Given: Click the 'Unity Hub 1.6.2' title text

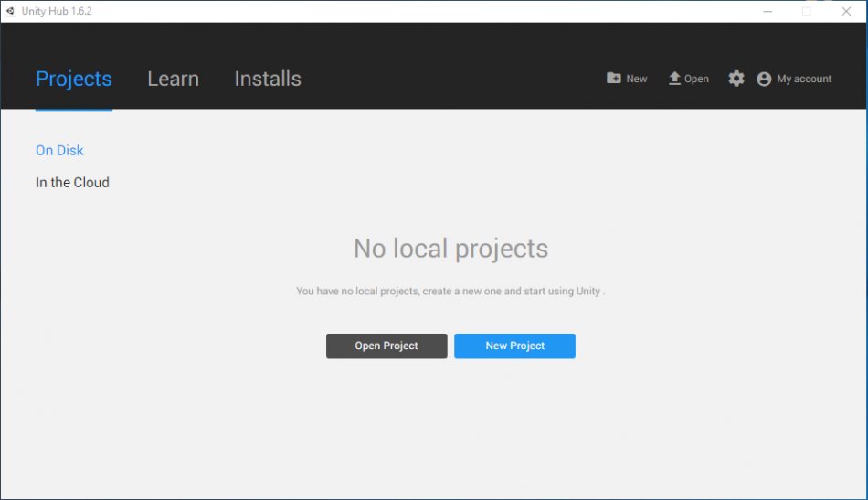Looking at the screenshot, I should click(57, 11).
